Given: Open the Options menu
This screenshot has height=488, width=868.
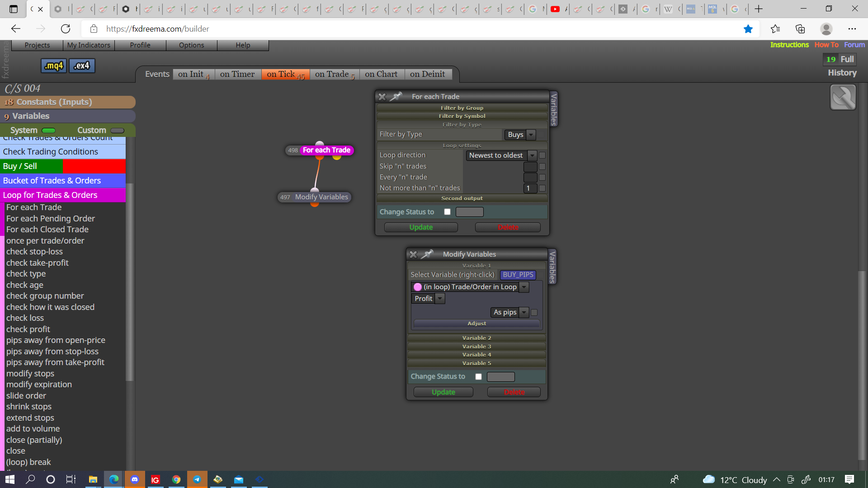Looking at the screenshot, I should point(192,45).
